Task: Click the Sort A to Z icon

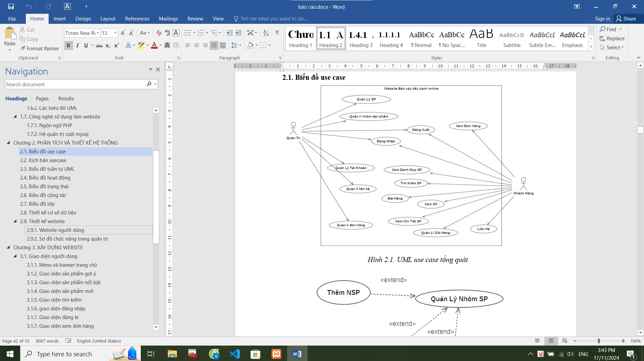Action: [266, 33]
